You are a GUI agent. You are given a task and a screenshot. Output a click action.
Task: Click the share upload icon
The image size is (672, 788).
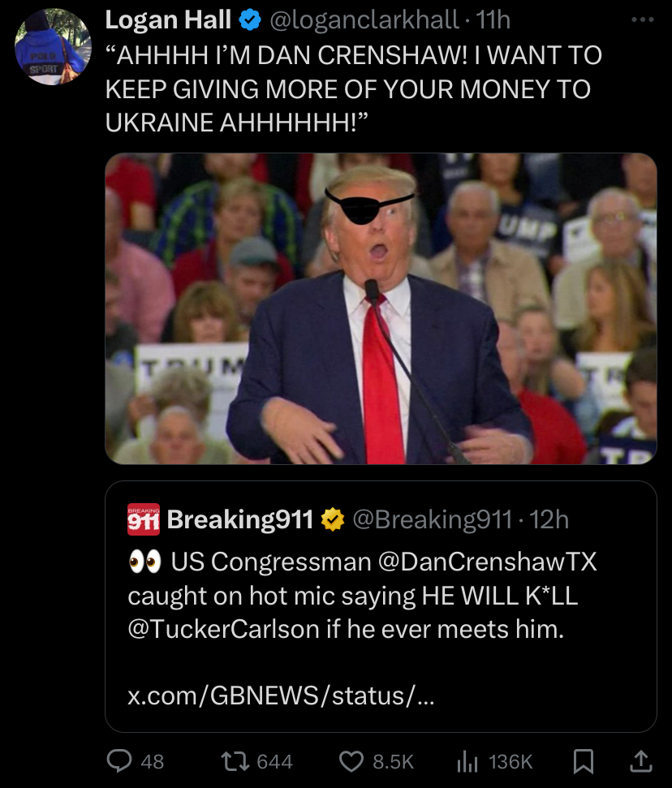tap(641, 761)
